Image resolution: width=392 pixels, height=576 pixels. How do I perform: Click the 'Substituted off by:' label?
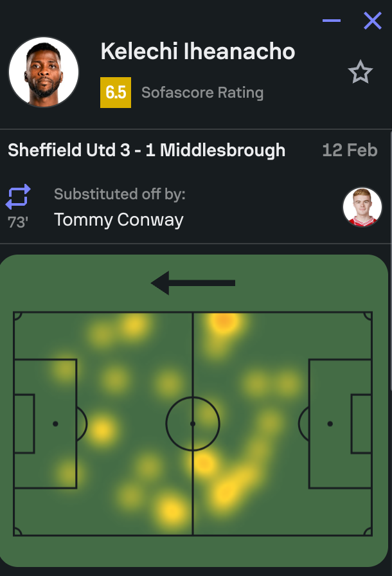point(120,194)
